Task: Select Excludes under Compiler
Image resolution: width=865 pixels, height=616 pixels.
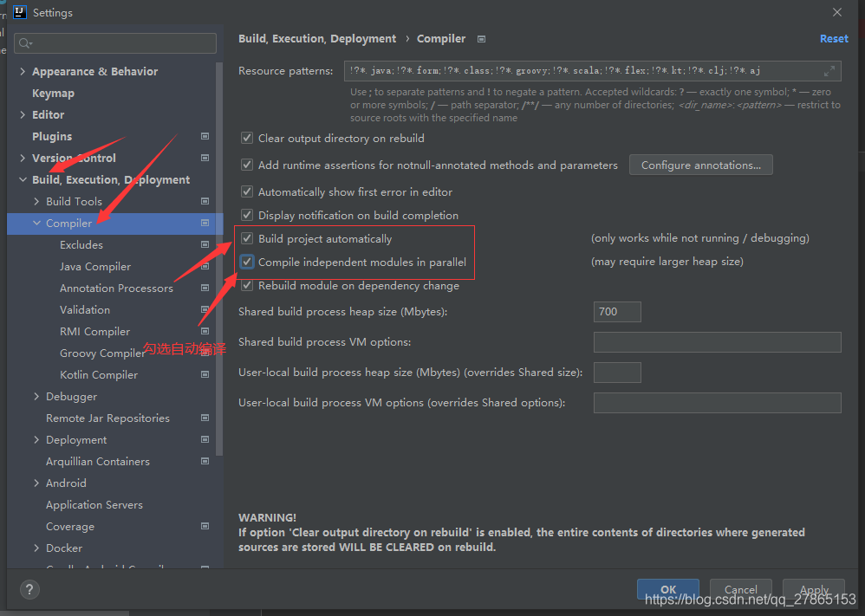Action: pyautogui.click(x=81, y=244)
